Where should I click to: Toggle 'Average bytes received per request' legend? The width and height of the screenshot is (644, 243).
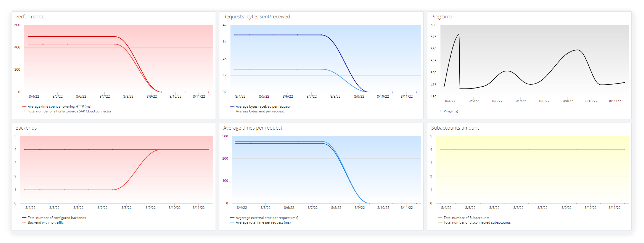[260, 106]
